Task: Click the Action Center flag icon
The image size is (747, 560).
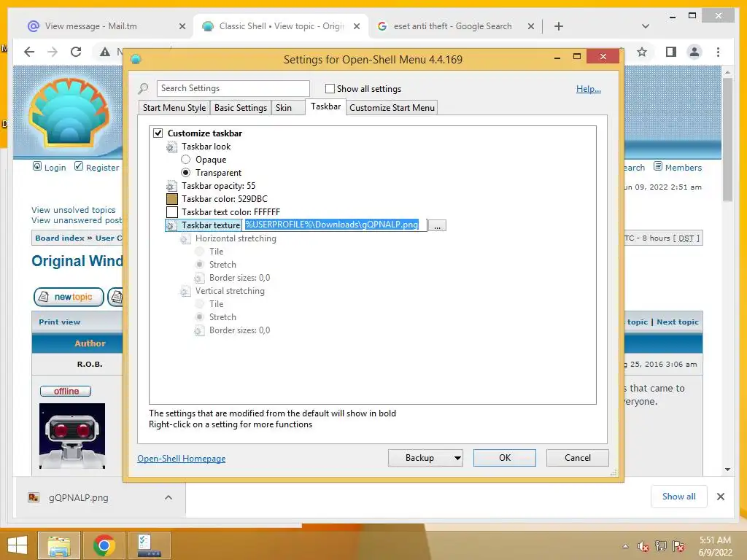Action: click(678, 546)
